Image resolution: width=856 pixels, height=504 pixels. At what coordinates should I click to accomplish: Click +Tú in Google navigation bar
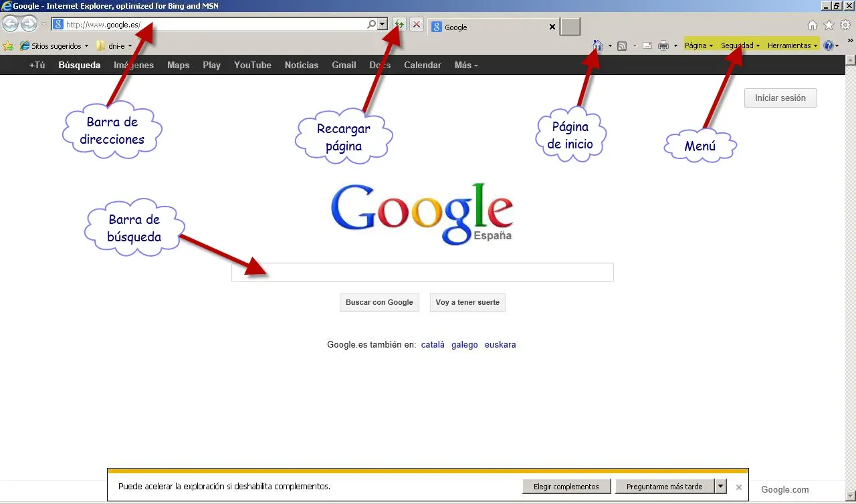click(37, 65)
